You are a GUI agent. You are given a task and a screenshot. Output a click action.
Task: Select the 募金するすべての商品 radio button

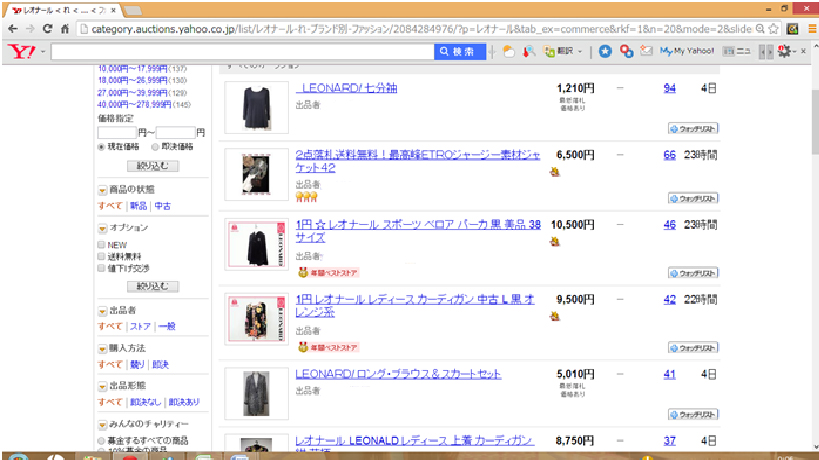(x=101, y=441)
